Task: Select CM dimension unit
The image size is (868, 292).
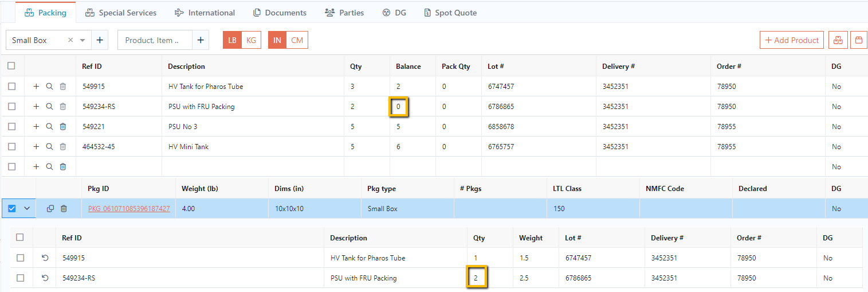Action: pyautogui.click(x=297, y=40)
